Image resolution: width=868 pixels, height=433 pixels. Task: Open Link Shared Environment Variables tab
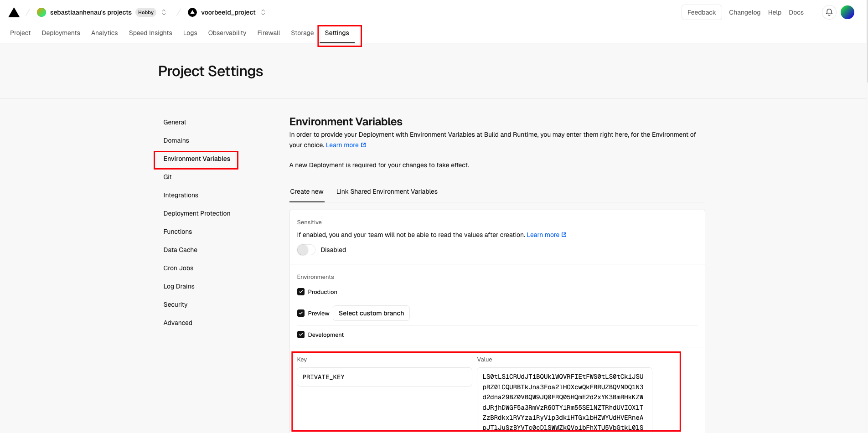(x=387, y=191)
